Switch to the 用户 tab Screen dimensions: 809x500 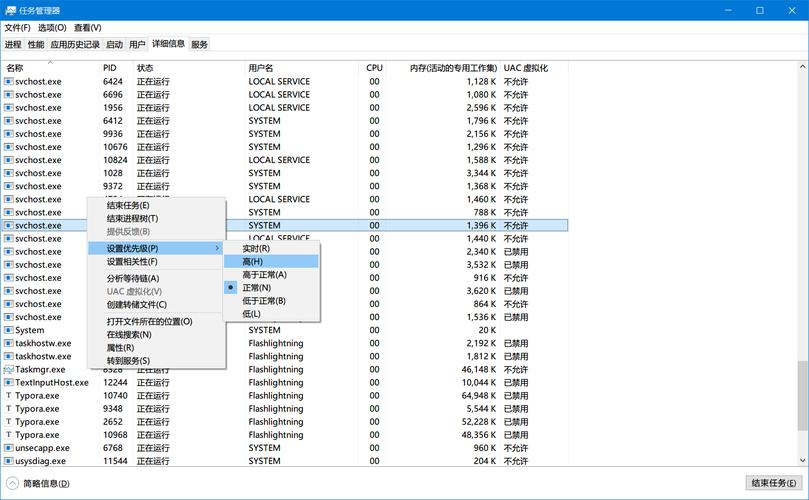point(137,44)
